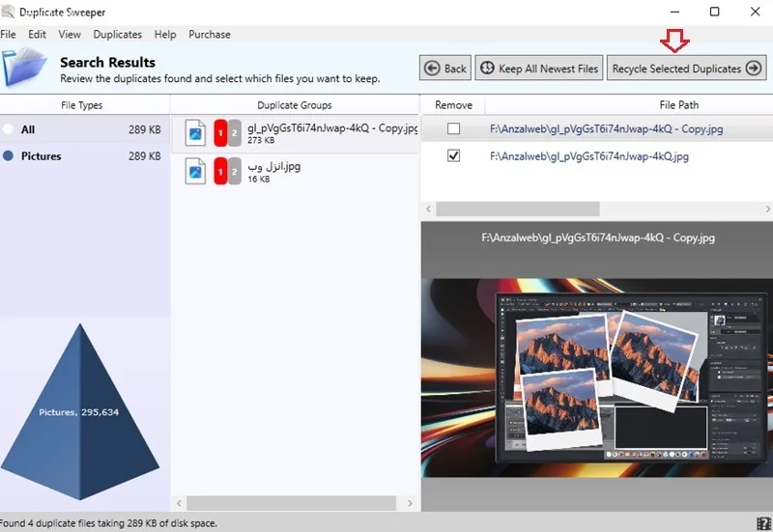The width and height of the screenshot is (773, 532).
Task: Click the preview image of the duplicate
Action: point(597,378)
